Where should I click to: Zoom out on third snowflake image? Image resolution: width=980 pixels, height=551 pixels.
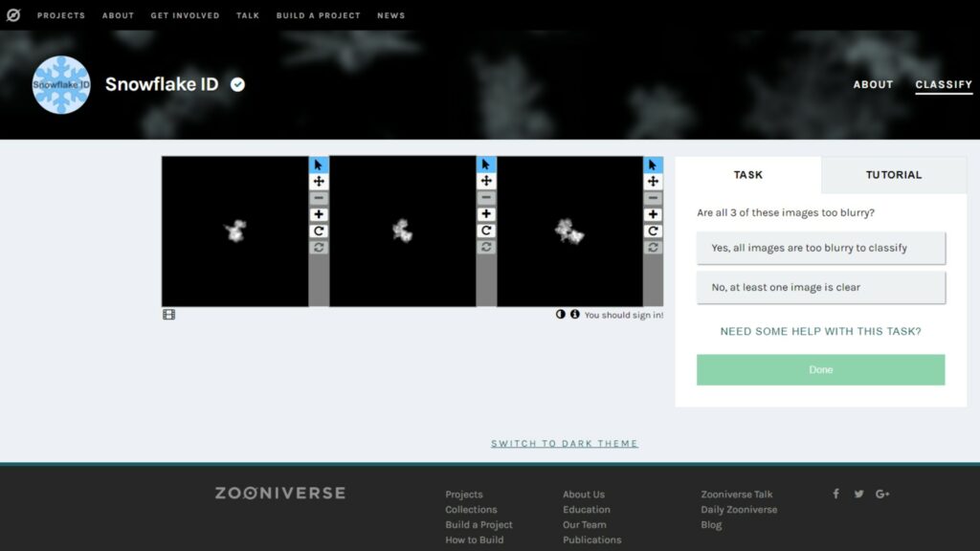point(653,198)
